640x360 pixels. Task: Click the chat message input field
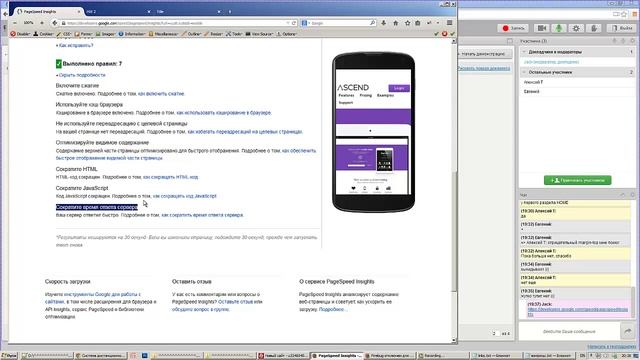569,331
